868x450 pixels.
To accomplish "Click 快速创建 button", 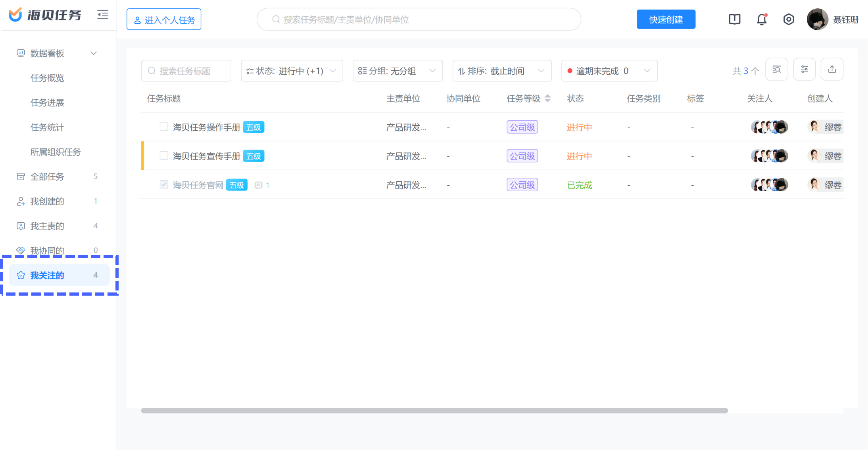I will point(666,19).
